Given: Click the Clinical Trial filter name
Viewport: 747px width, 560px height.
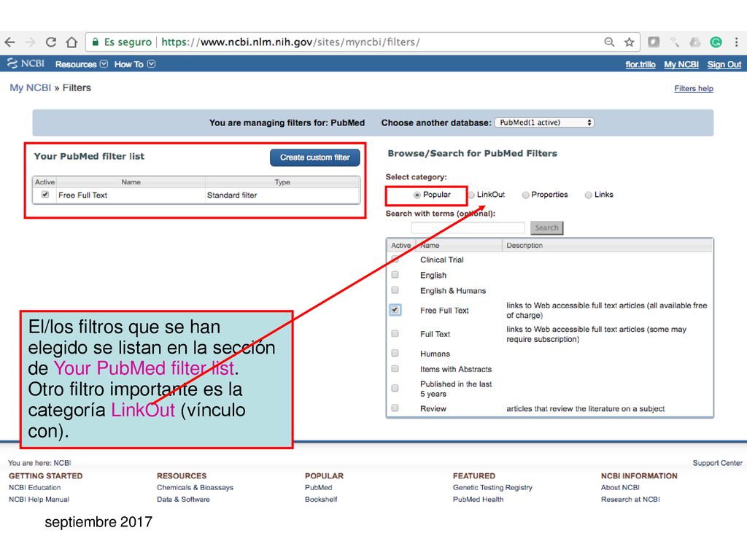Looking at the screenshot, I should (x=441, y=260).
